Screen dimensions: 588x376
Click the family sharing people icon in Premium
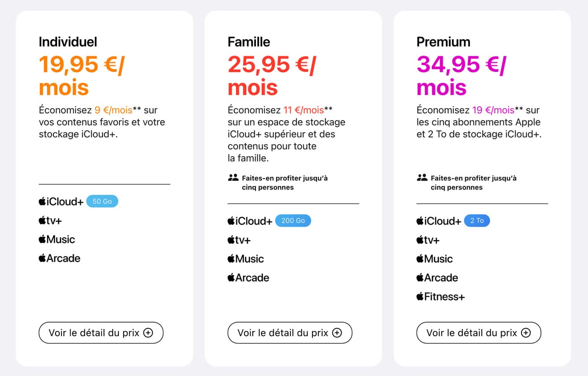point(422,178)
